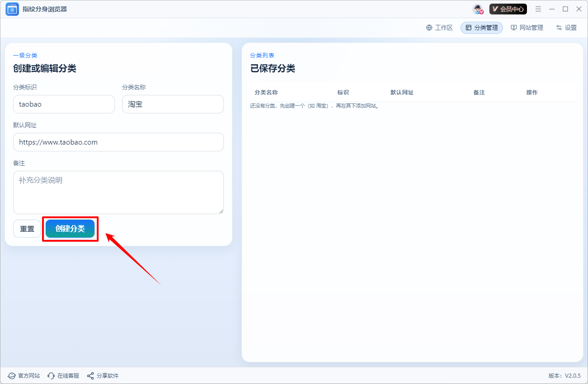Maximize the browser window
This screenshot has width=588, height=384.
point(565,9)
